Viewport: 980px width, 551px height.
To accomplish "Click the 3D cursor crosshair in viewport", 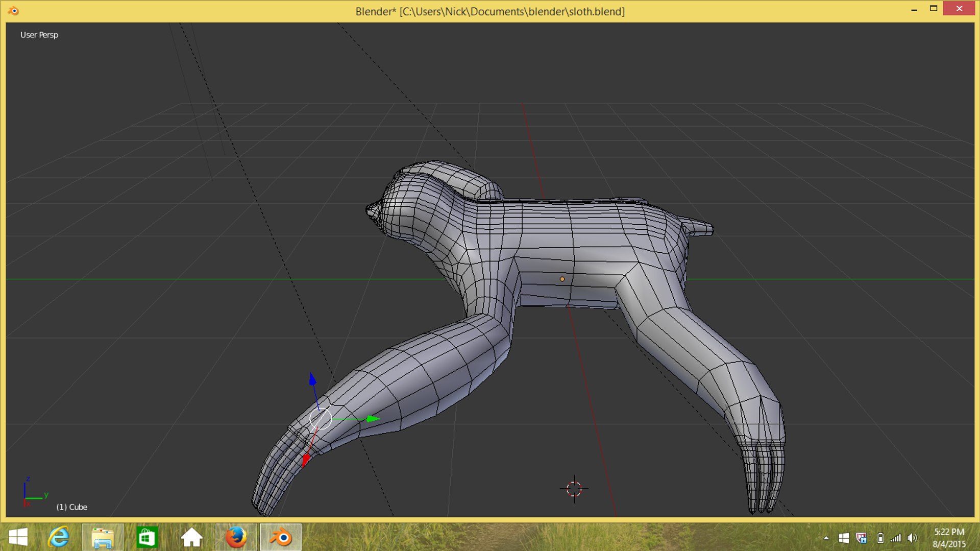I will (574, 489).
